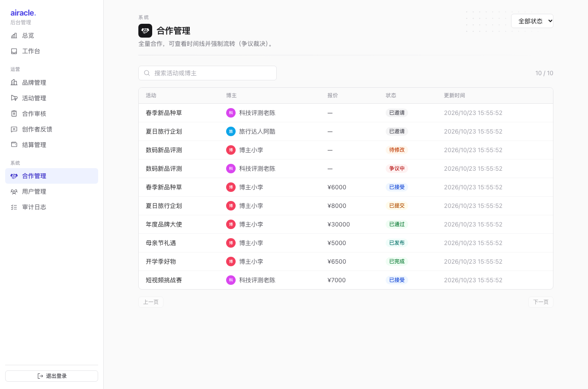Click the 工作台 inbox icon

pyautogui.click(x=14, y=51)
